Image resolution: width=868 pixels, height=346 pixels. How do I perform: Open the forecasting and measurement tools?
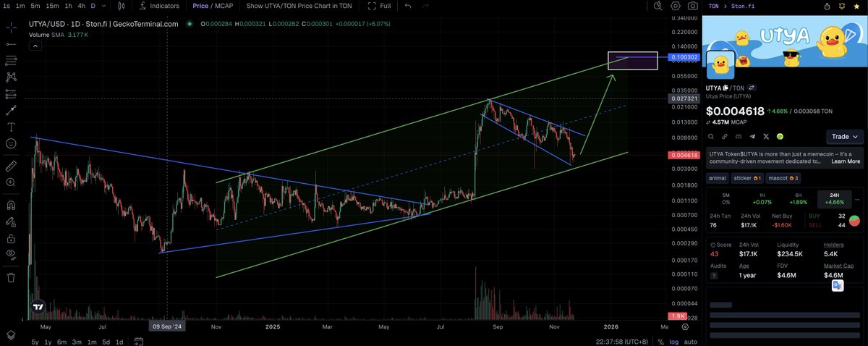tap(11, 93)
